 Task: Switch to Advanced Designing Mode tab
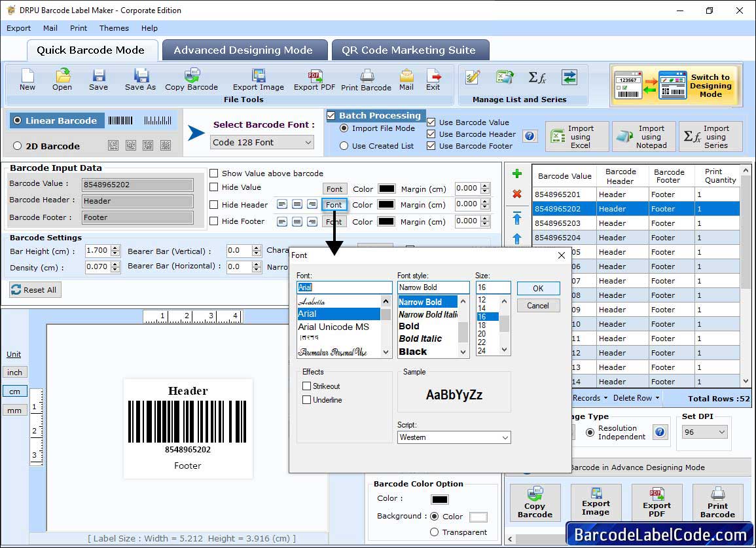click(243, 50)
